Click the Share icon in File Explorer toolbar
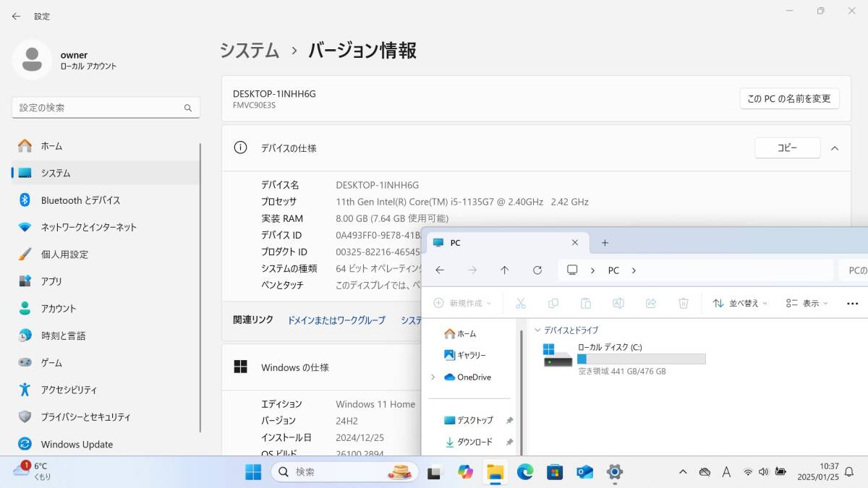This screenshot has width=868, height=488. click(650, 302)
